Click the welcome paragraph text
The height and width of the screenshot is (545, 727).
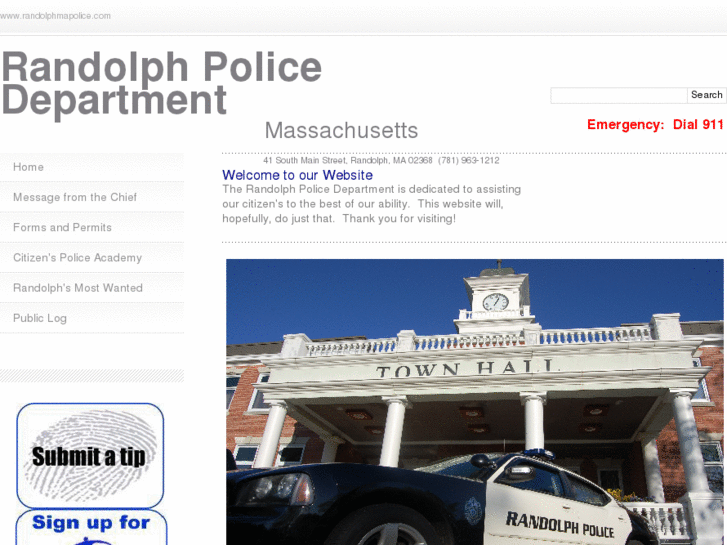[x=371, y=204]
